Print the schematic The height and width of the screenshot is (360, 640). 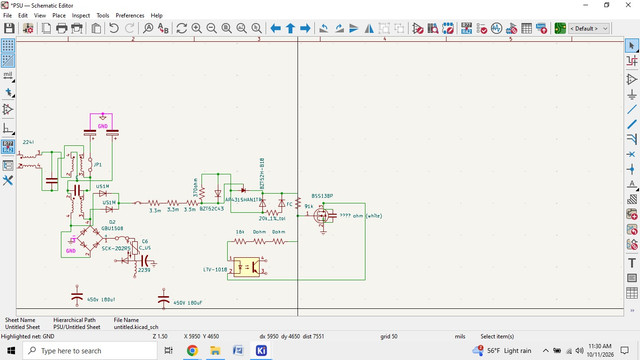(x=62, y=28)
